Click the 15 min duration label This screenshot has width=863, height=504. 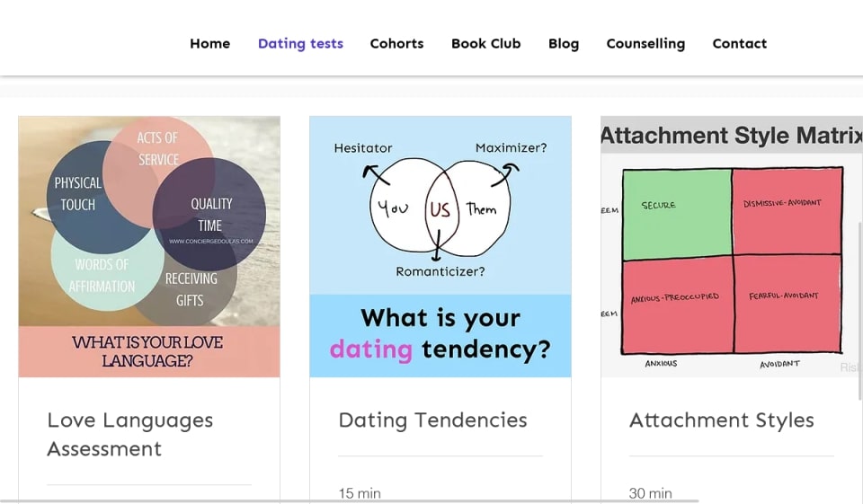point(360,493)
